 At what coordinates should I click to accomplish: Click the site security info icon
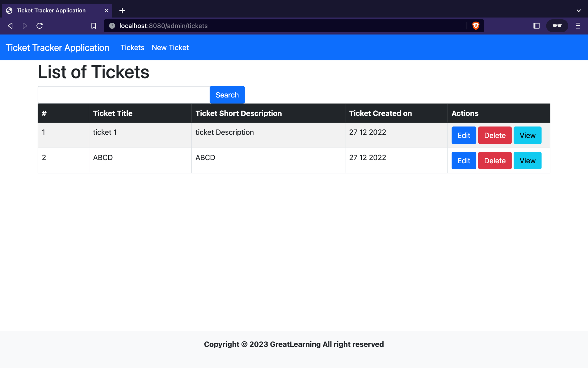(x=112, y=26)
